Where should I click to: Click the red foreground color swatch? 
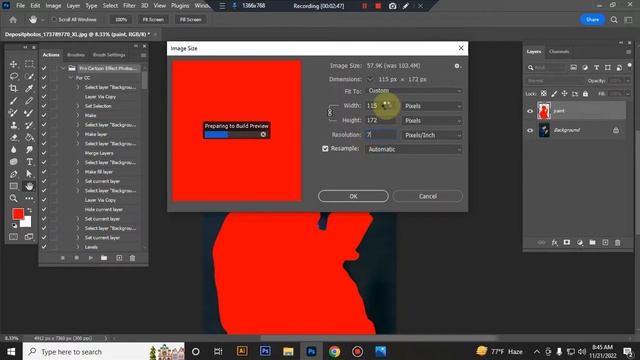18,214
